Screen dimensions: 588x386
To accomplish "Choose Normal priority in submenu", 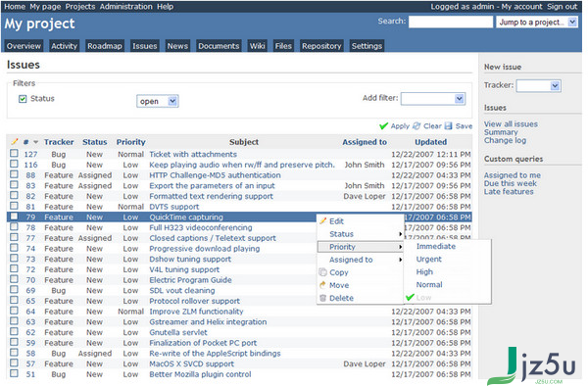I will point(429,285).
